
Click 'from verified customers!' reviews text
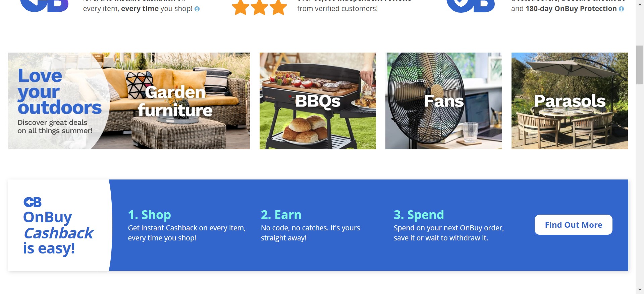(337, 9)
